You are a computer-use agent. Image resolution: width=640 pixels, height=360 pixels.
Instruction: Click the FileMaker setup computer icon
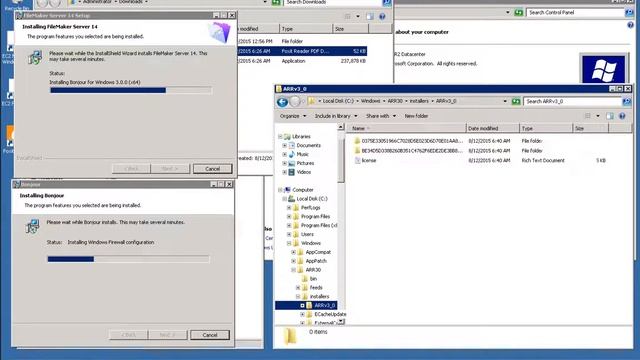pyautogui.click(x=35, y=57)
